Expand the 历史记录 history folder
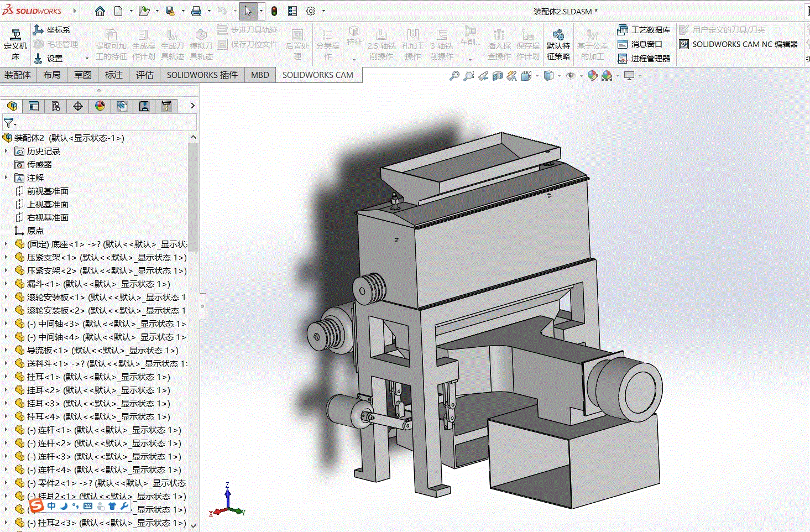The image size is (810, 532). coord(6,151)
